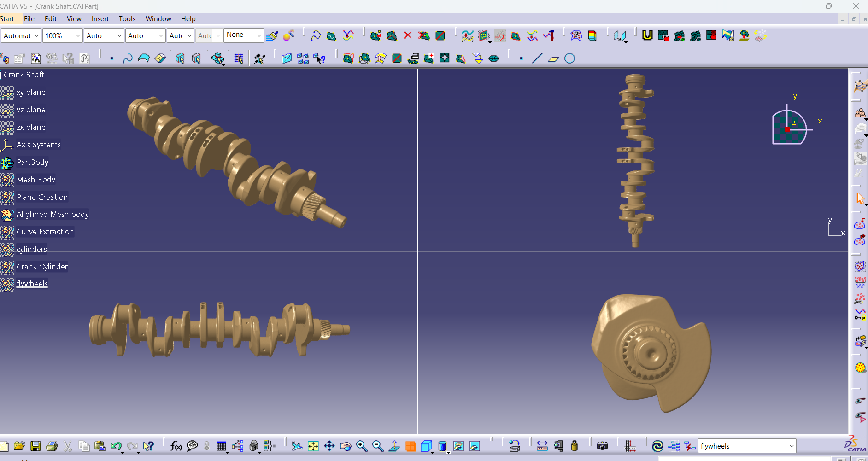The width and height of the screenshot is (868, 461).
Task: Select the Plane tool parallelogram icon
Action: click(x=553, y=58)
